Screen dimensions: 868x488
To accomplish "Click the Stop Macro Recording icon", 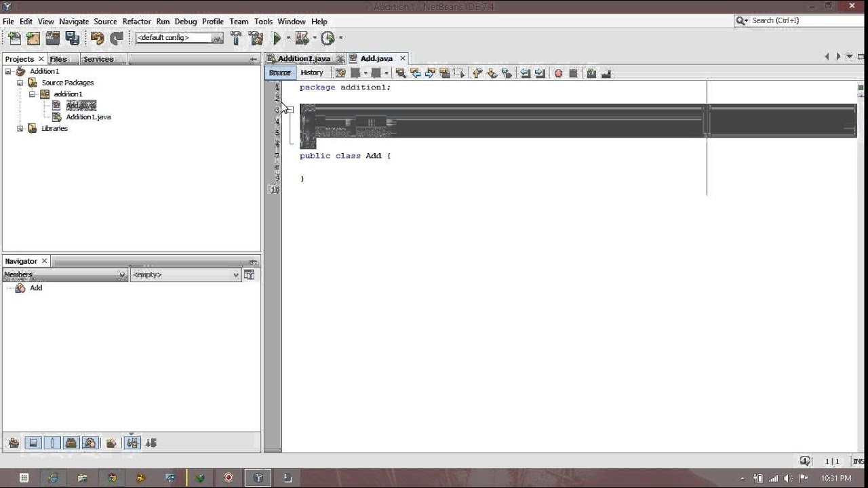I will pyautogui.click(x=574, y=73).
